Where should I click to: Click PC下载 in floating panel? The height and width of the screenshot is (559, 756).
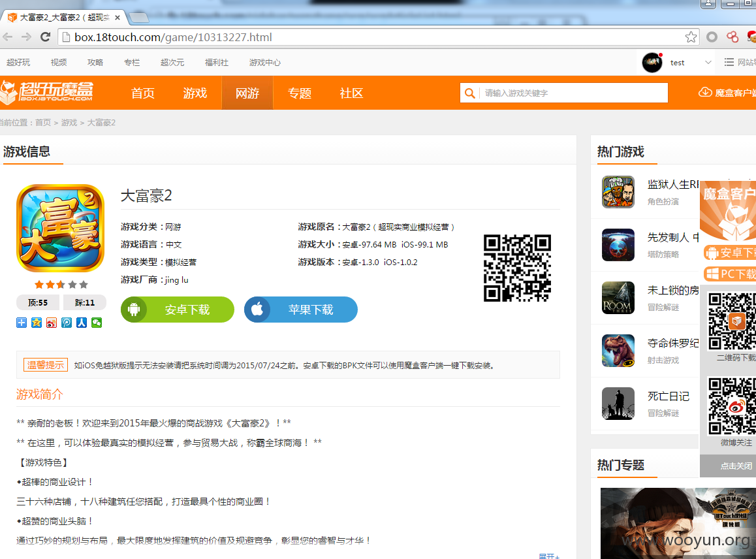[730, 274]
